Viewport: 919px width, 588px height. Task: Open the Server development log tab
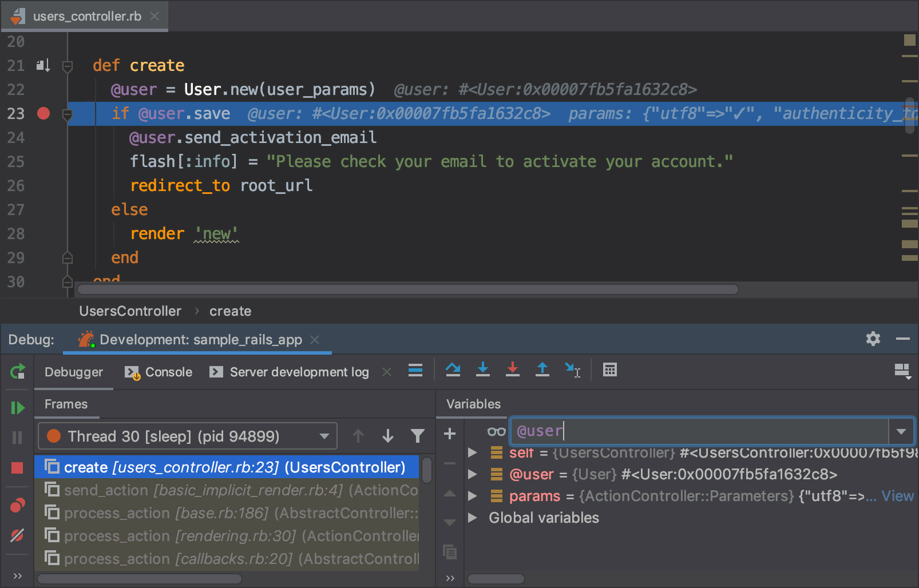click(x=290, y=372)
